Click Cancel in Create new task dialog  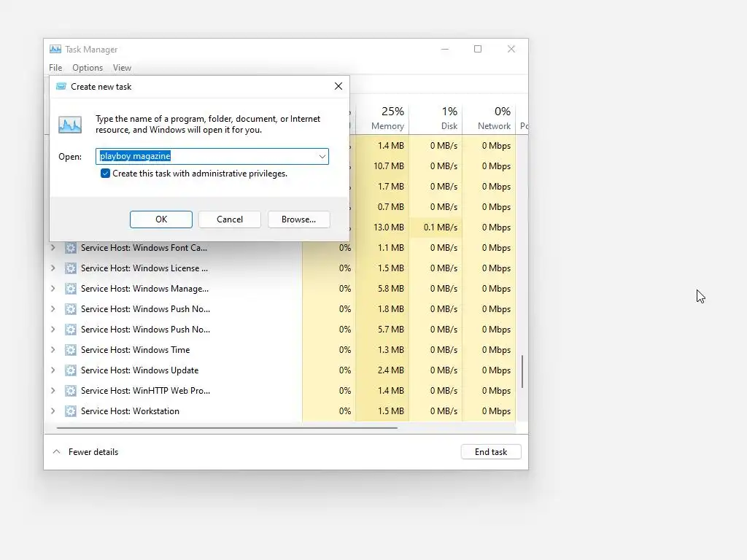[x=230, y=219]
